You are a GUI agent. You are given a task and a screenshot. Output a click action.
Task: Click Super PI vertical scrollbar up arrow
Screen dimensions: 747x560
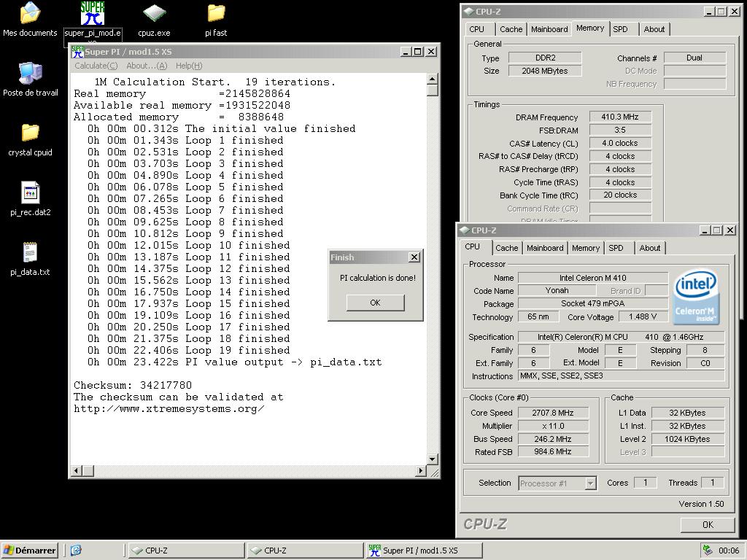click(x=432, y=79)
